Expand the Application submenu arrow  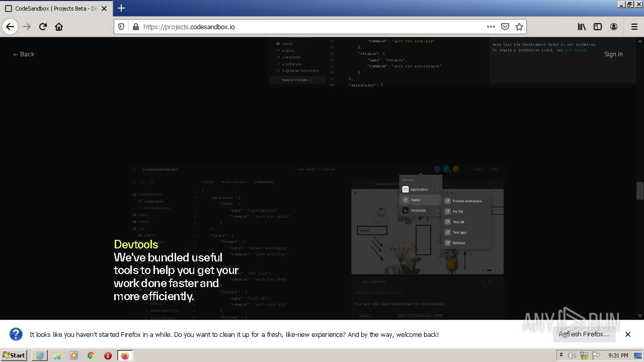click(438, 190)
